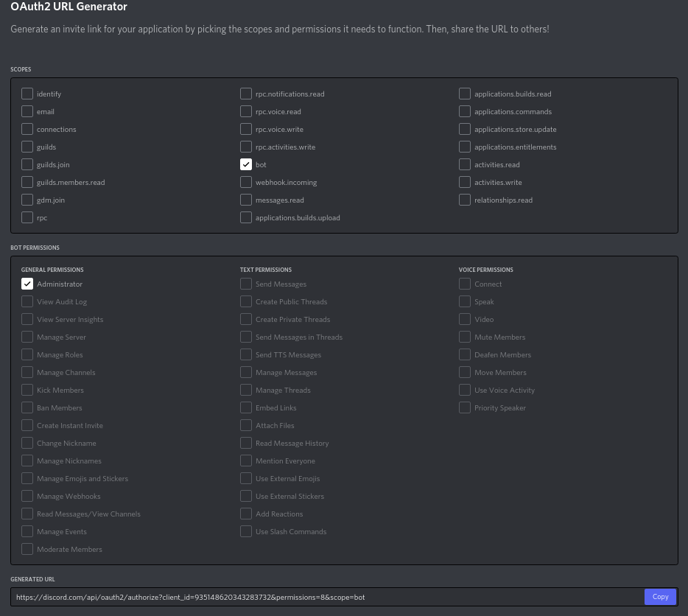Check Read Messages/View Channels permission
This screenshot has height=616, width=688.
coord(27,514)
